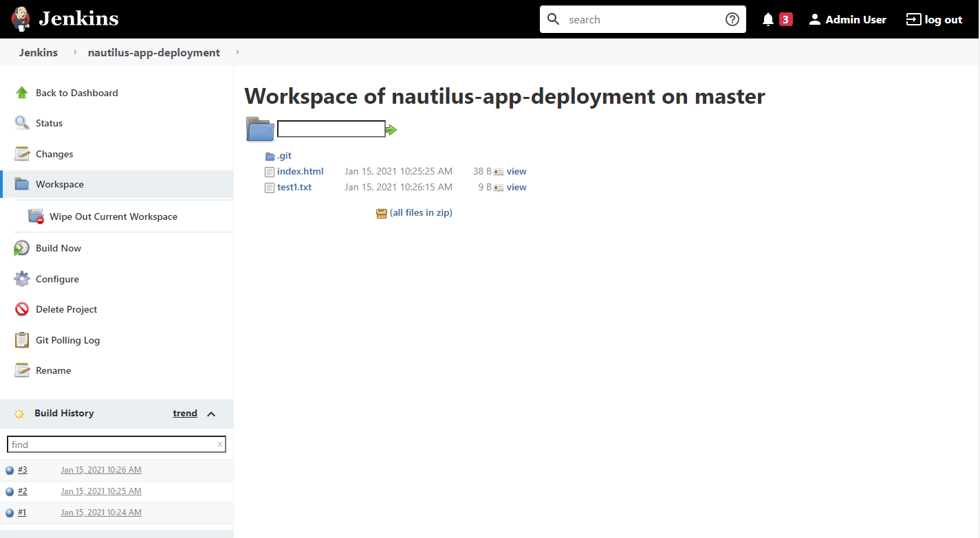The image size is (980, 538).
Task: Click the Jenkins butler logo icon
Action: pos(21,19)
